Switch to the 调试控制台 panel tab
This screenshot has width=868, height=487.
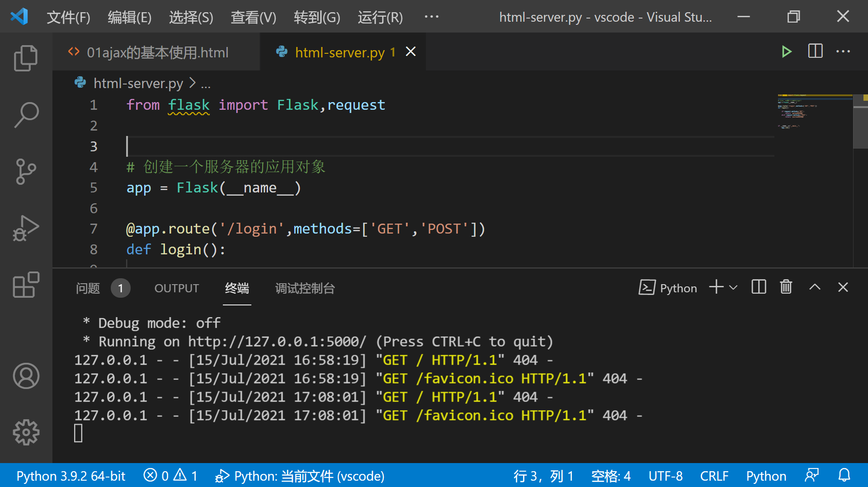(305, 288)
